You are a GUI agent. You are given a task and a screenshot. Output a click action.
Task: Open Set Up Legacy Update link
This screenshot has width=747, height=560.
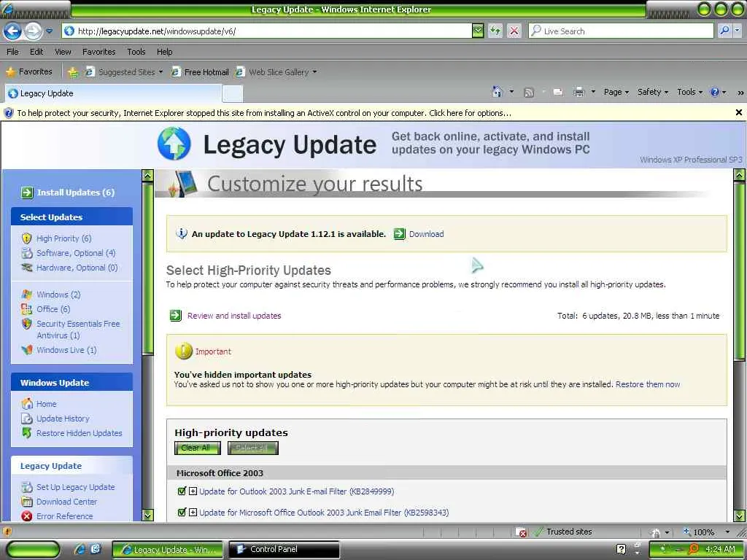click(x=76, y=487)
